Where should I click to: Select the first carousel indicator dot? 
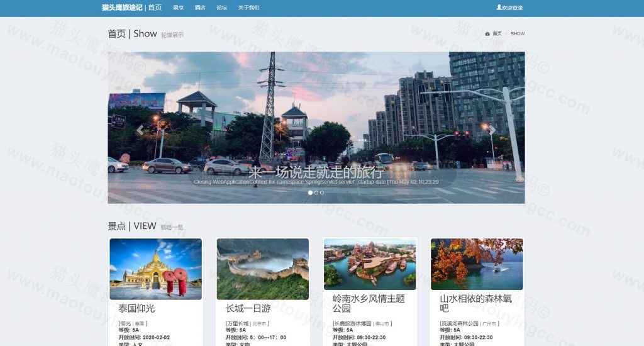[x=310, y=193]
